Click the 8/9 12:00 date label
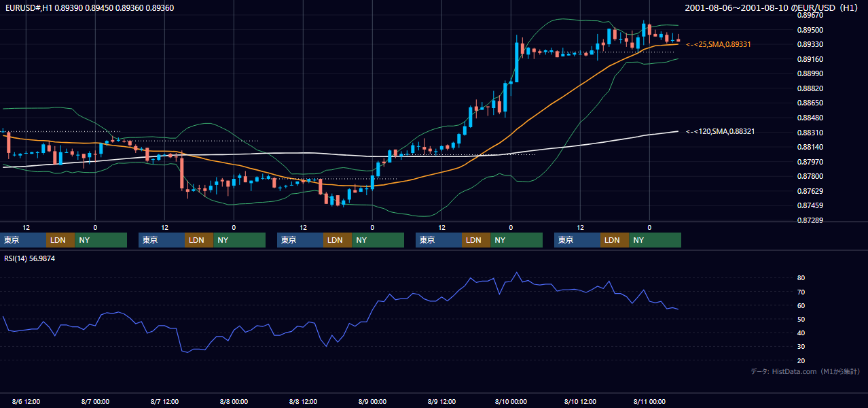Screen dimensions: 868x408 (x=441, y=401)
